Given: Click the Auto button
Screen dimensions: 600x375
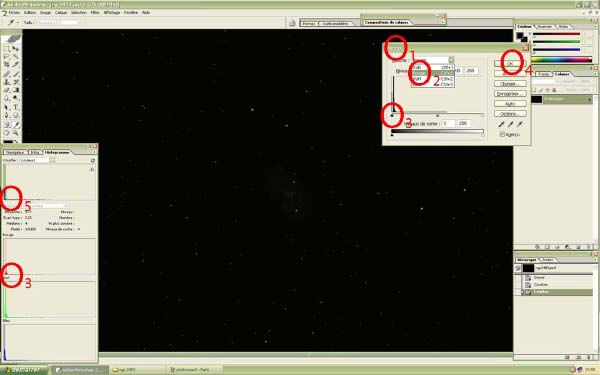Looking at the screenshot, I should pos(510,104).
